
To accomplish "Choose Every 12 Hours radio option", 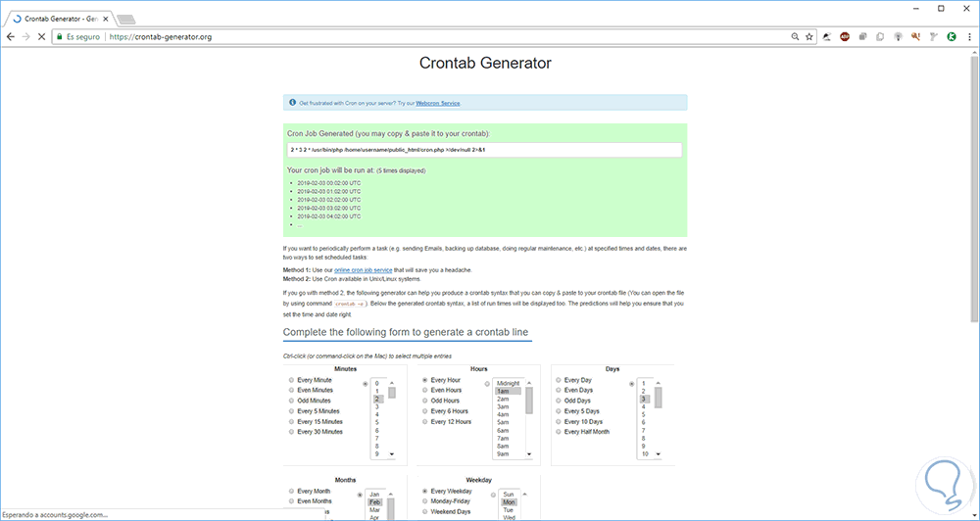I will [425, 421].
